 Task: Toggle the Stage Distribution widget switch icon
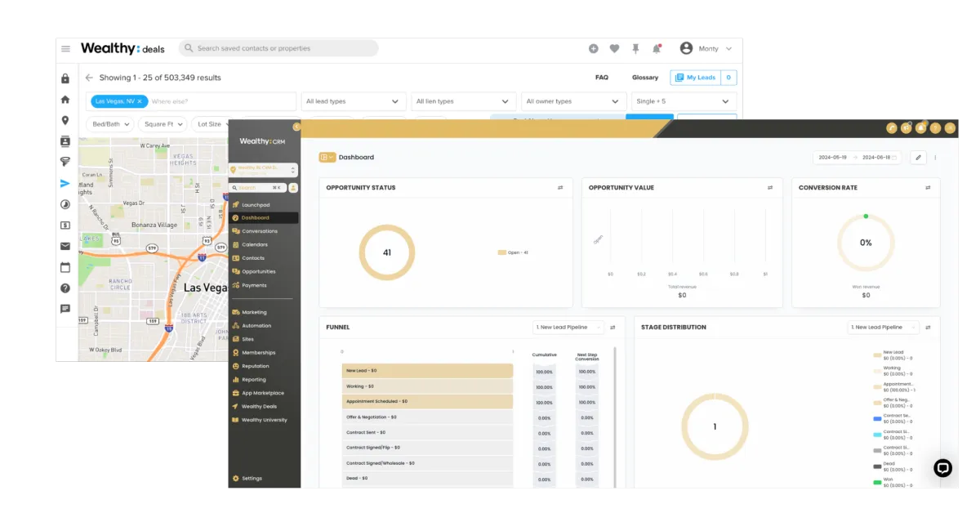(x=928, y=328)
